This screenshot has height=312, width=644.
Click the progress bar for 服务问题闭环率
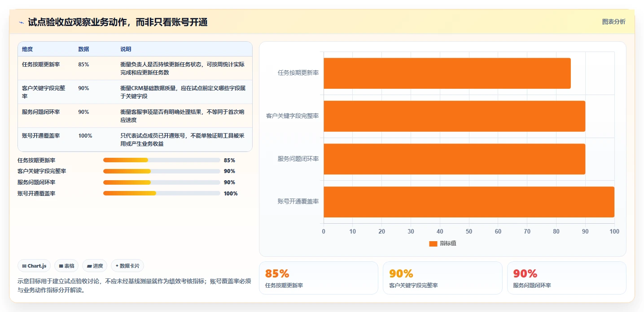pos(162,182)
